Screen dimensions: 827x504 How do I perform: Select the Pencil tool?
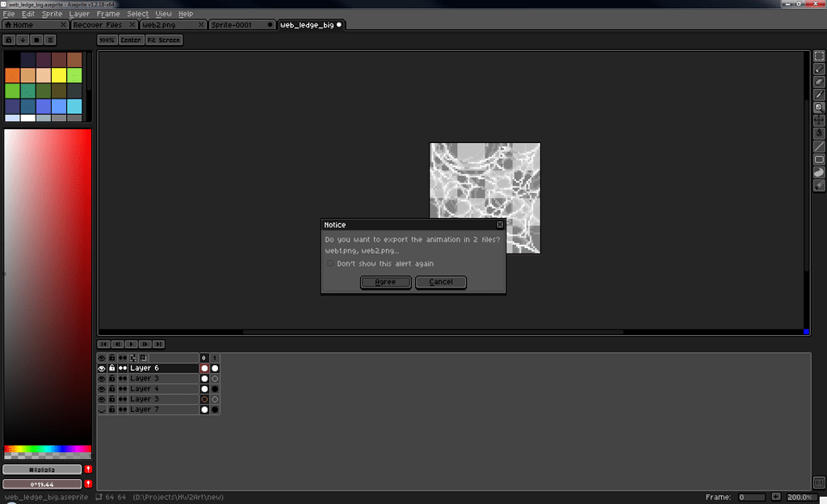pyautogui.click(x=819, y=69)
